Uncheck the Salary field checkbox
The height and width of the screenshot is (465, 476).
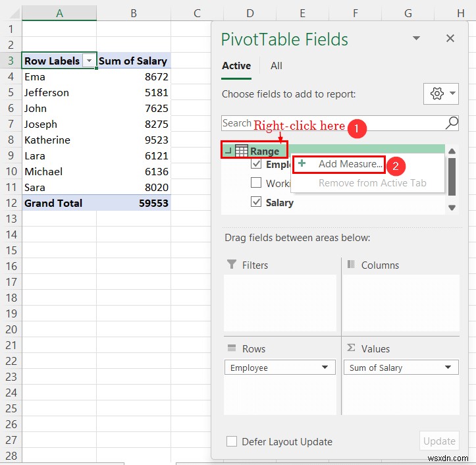(x=257, y=202)
